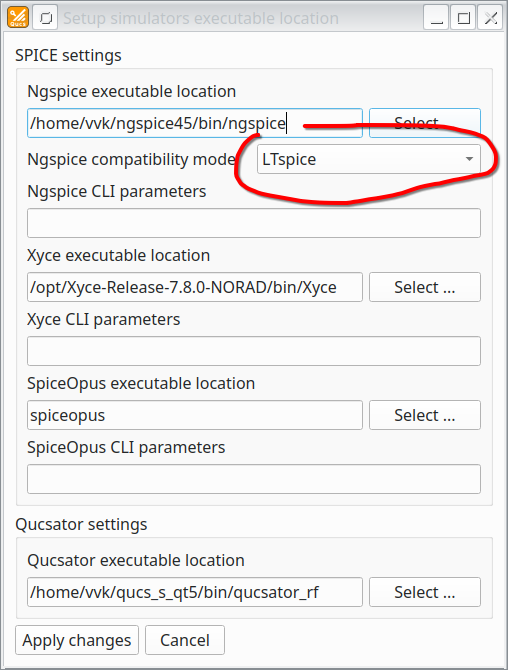Click the 'Ngspice executable location' label
Viewport: 508px width, 670px height.
coord(132,91)
